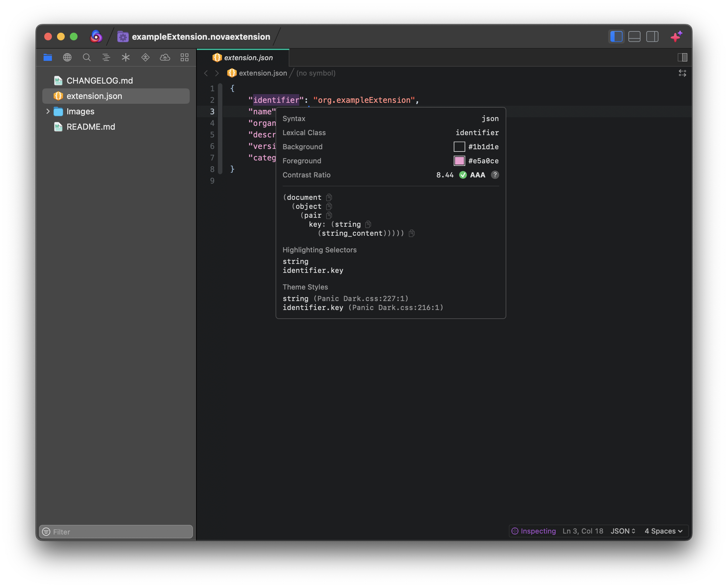Click the filter options icon
Image resolution: width=728 pixels, height=588 pixels.
tap(46, 532)
